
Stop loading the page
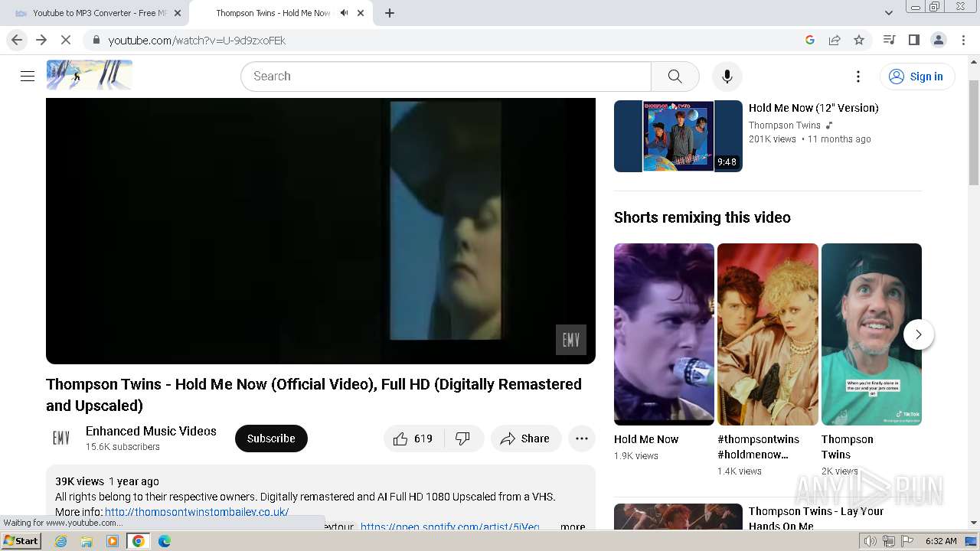66,40
